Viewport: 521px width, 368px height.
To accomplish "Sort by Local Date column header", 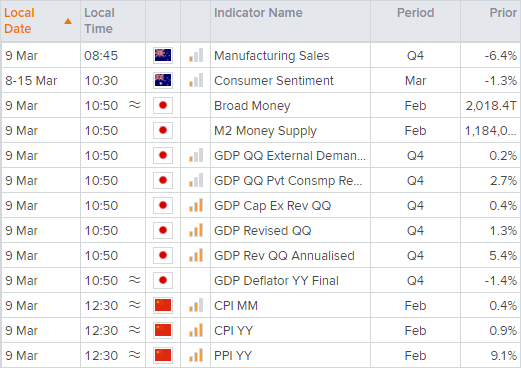I will coord(19,21).
